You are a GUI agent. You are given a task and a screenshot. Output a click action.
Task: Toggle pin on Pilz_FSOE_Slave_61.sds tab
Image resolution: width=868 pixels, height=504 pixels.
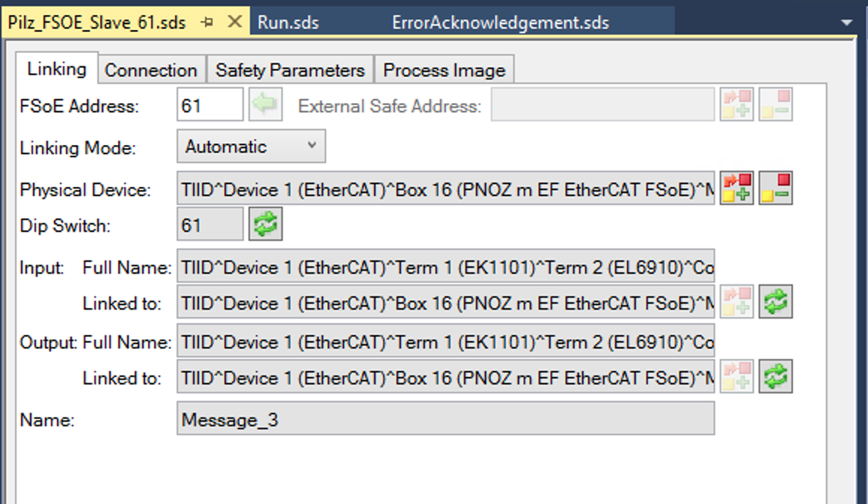[207, 22]
